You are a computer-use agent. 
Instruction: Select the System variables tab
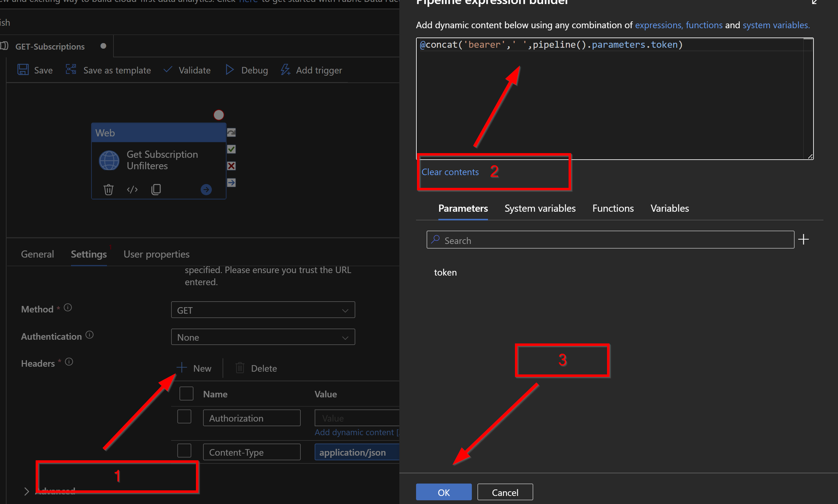pyautogui.click(x=540, y=208)
